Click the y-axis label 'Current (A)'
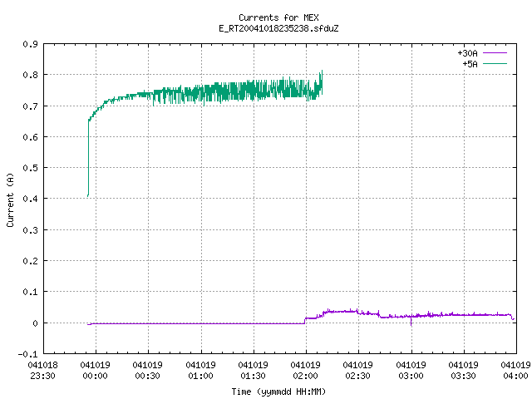The image size is (532, 399). point(10,200)
